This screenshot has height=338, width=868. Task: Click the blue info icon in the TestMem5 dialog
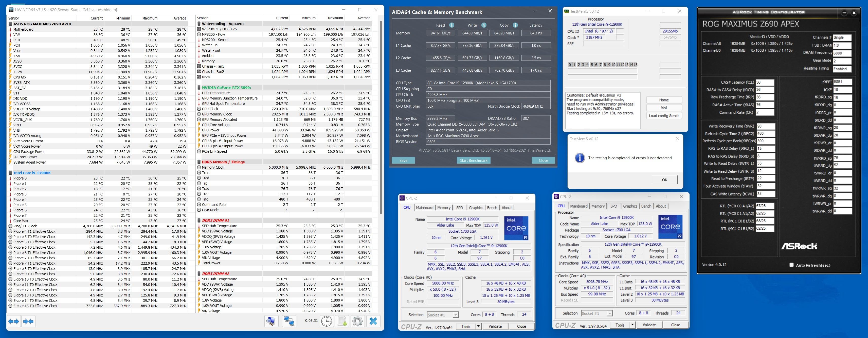point(580,157)
